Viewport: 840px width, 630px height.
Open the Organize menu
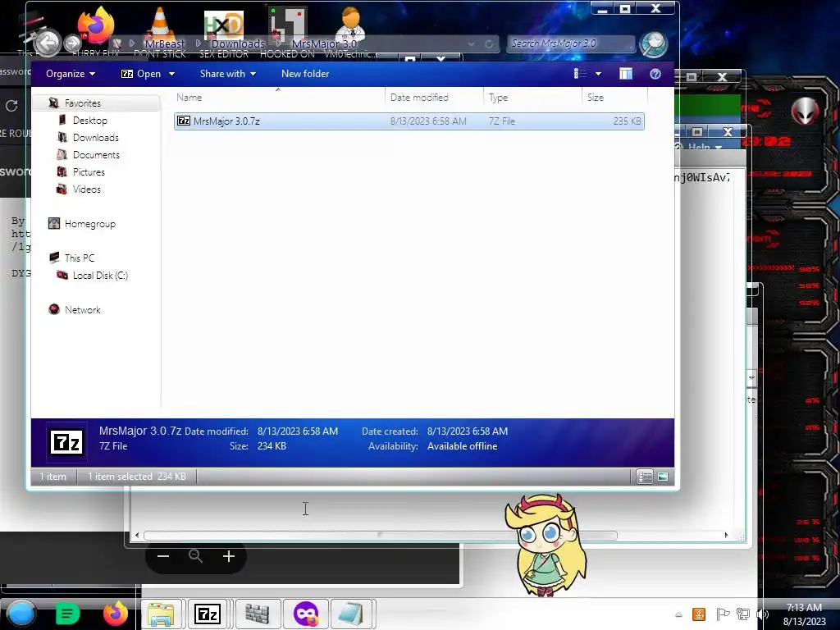71,74
